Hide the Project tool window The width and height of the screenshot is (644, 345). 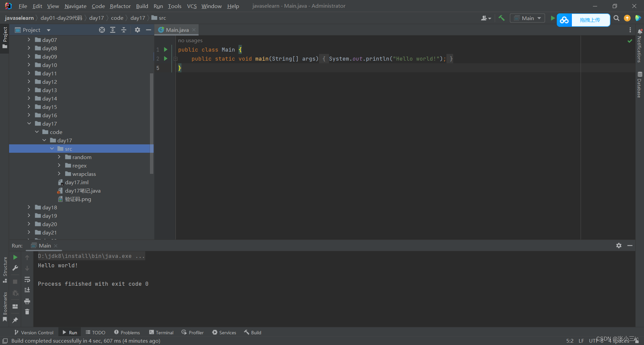pos(149,30)
